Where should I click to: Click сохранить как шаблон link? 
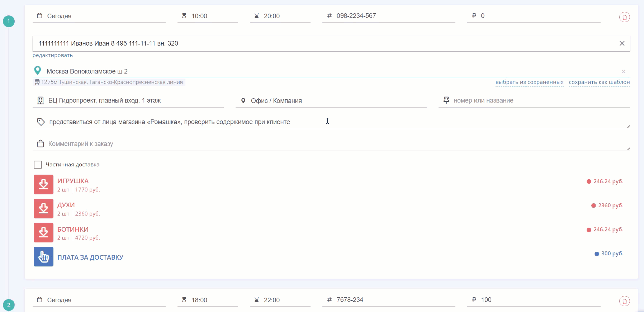tap(599, 82)
